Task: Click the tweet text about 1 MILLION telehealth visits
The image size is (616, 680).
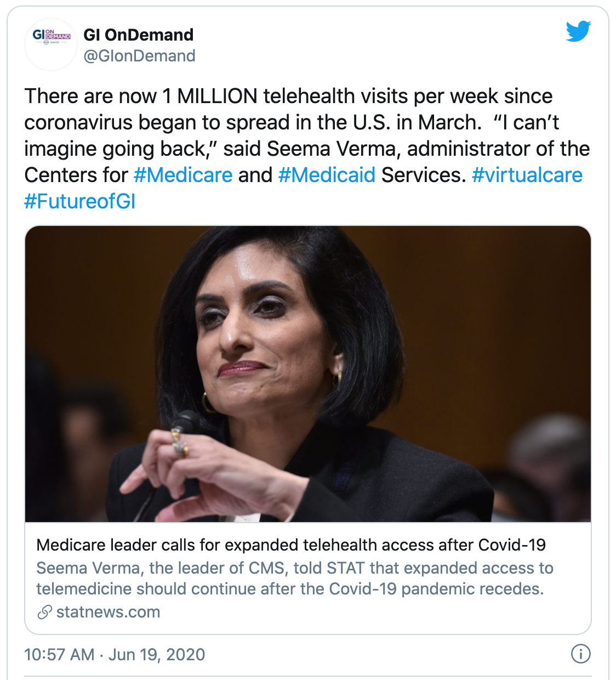Action: (x=288, y=96)
